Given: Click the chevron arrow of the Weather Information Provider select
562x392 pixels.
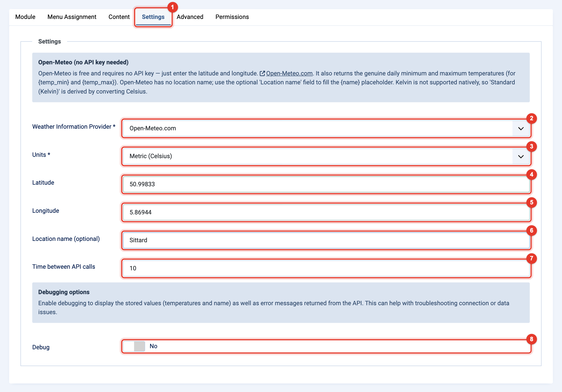Looking at the screenshot, I should pyautogui.click(x=521, y=128).
